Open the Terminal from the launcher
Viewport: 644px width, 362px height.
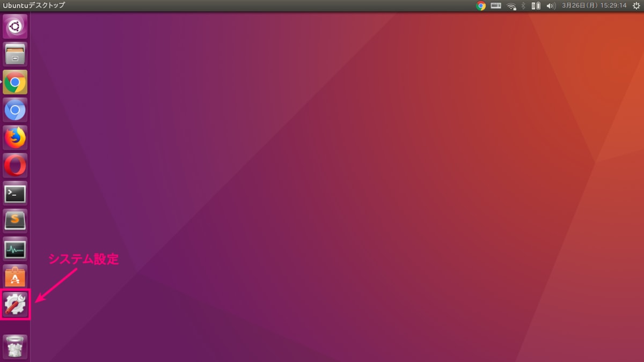pyautogui.click(x=15, y=194)
